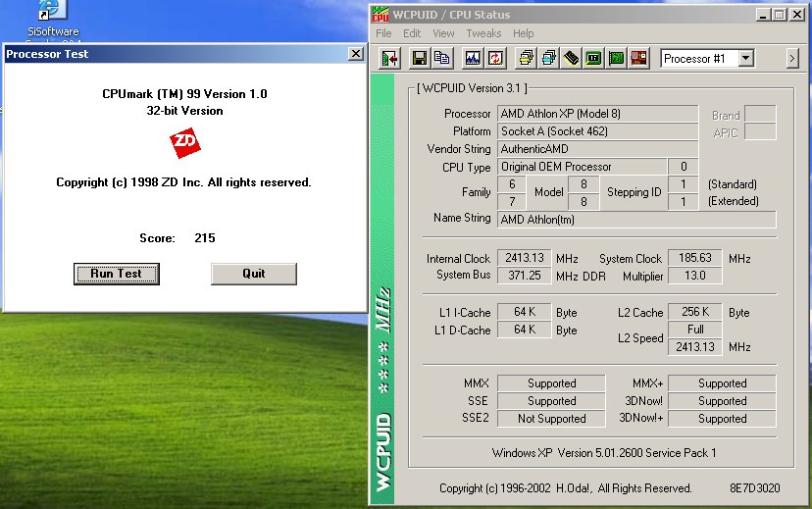
Task: Close the Processor Test dialog
Action: click(355, 54)
